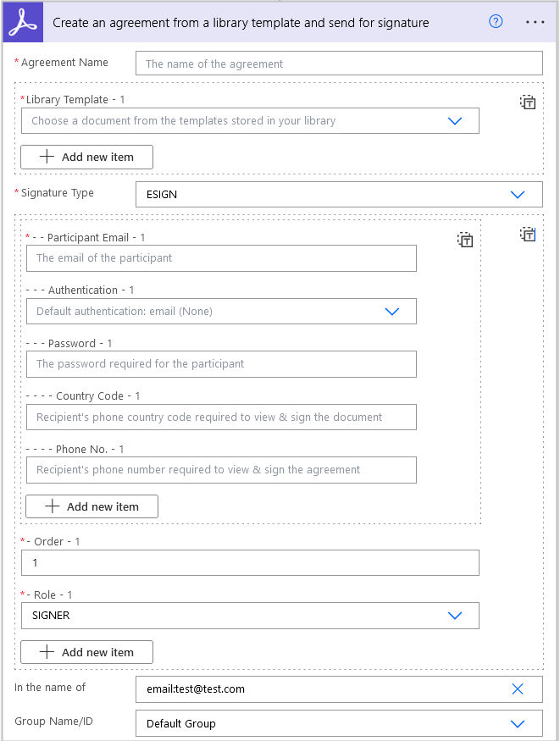Add a new recipient group below Role

pos(86,652)
